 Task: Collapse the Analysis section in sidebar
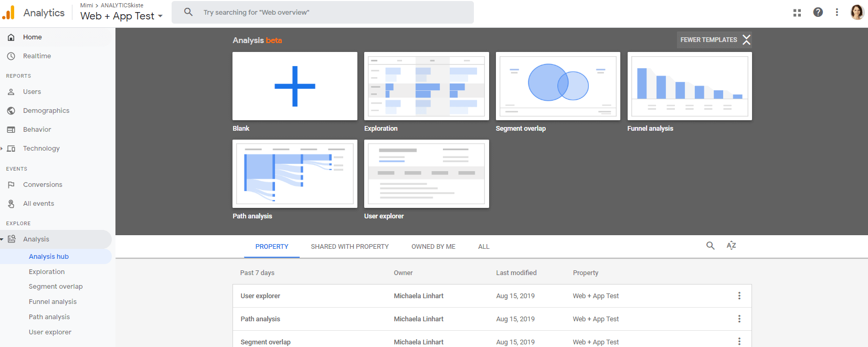2,239
